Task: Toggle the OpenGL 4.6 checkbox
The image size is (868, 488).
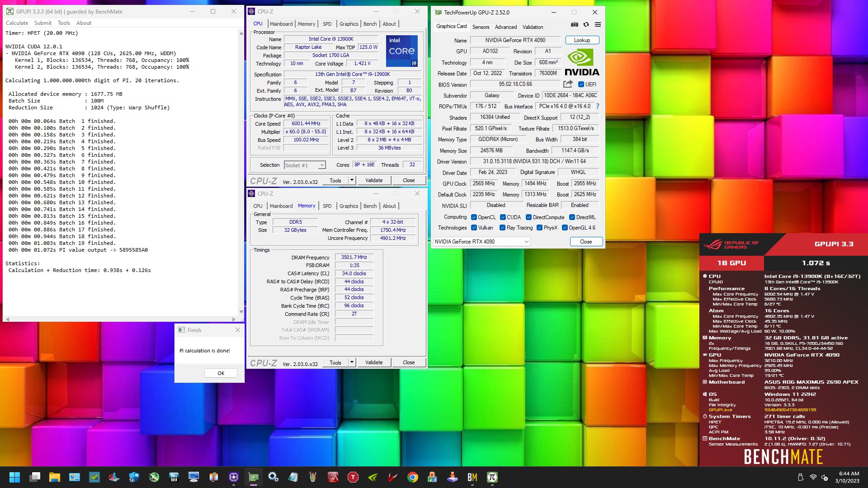Action: 565,228
